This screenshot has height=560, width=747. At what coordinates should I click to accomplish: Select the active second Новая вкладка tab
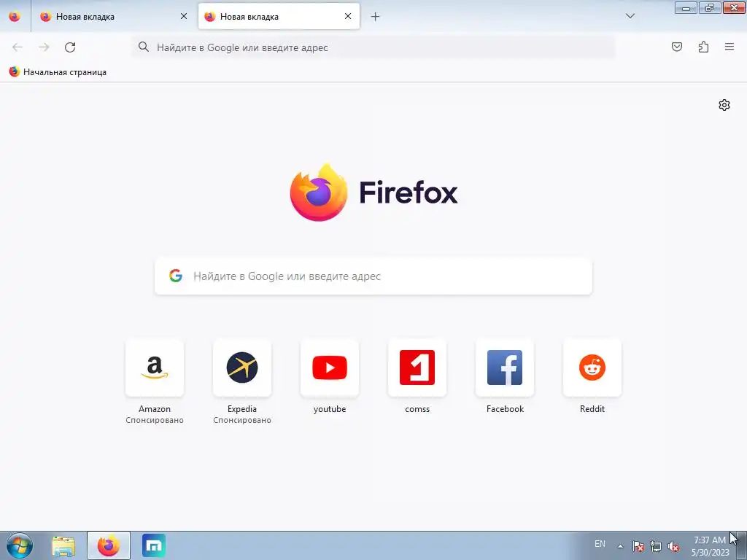(x=279, y=16)
